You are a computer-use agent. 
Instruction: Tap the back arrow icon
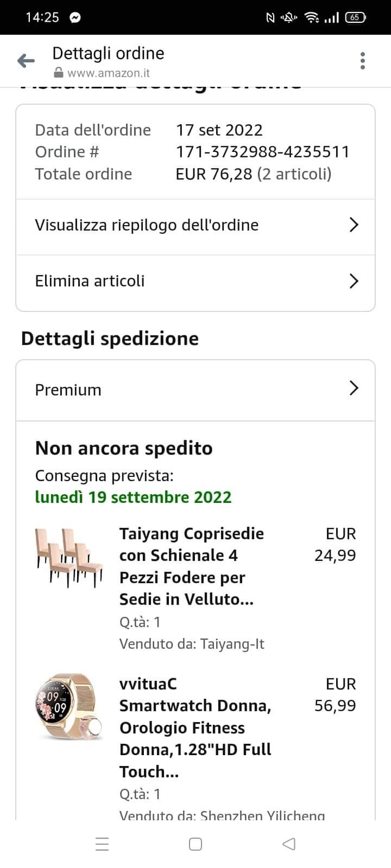click(26, 61)
